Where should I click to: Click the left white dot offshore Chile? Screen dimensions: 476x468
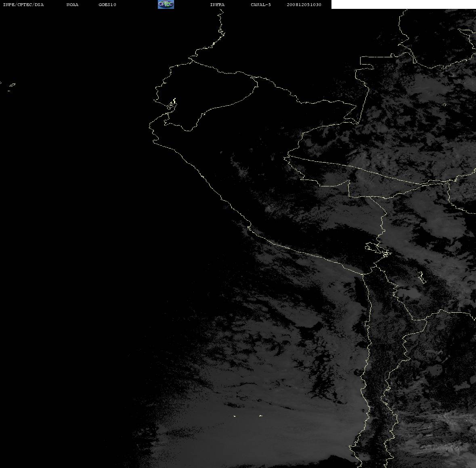click(234, 416)
